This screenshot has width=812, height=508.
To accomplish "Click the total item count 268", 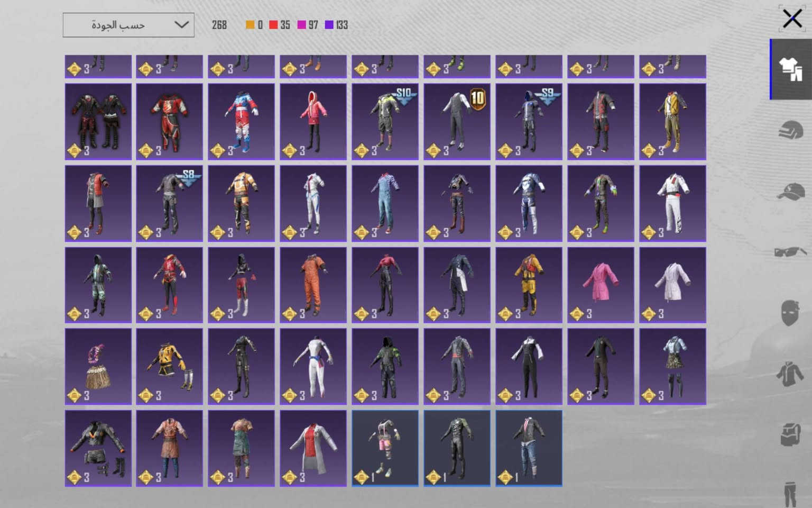I will (x=219, y=25).
